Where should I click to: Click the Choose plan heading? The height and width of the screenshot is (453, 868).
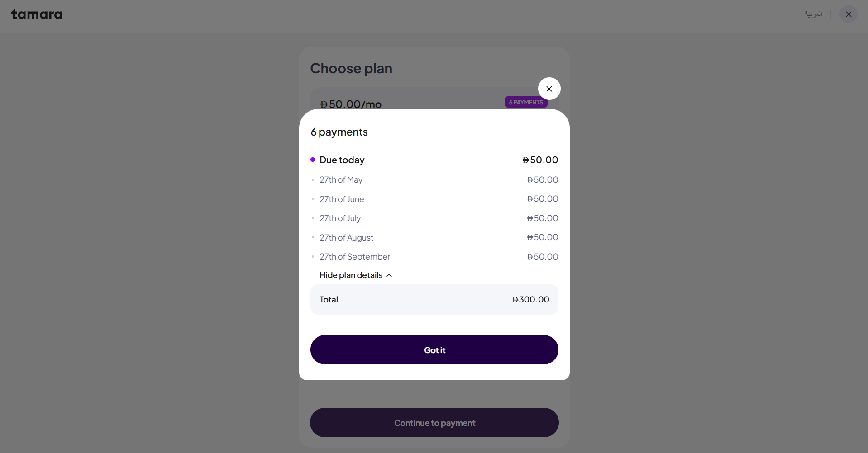[351, 68]
